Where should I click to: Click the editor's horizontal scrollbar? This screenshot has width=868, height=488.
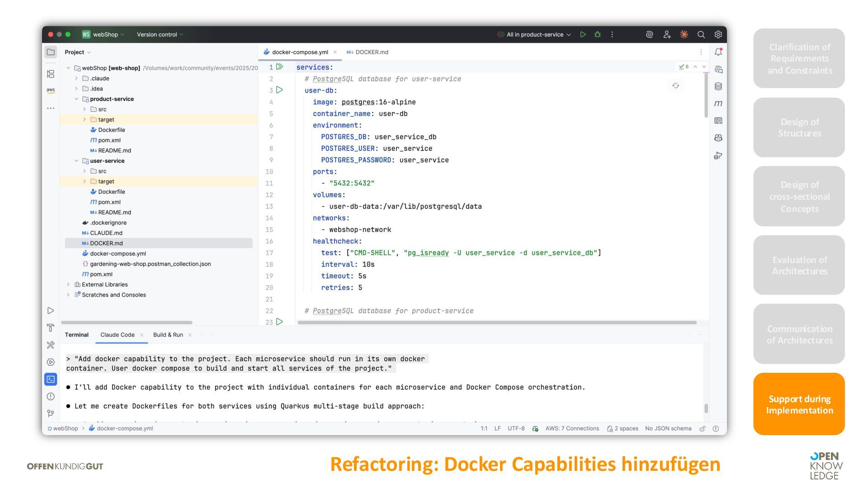coord(496,323)
